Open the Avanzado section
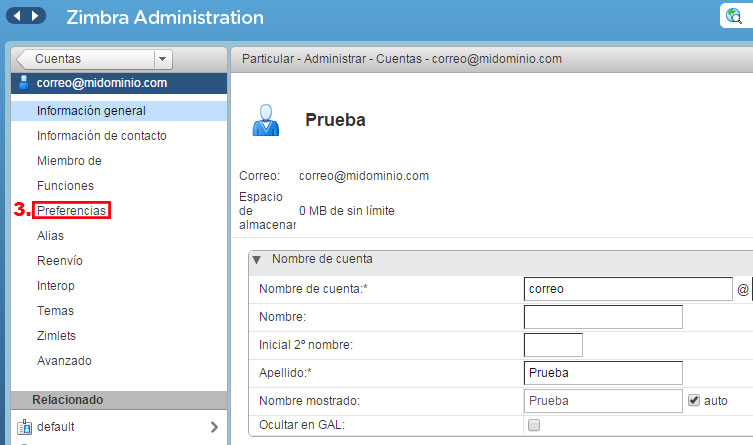Screen dimensions: 753x445 tap(64, 361)
